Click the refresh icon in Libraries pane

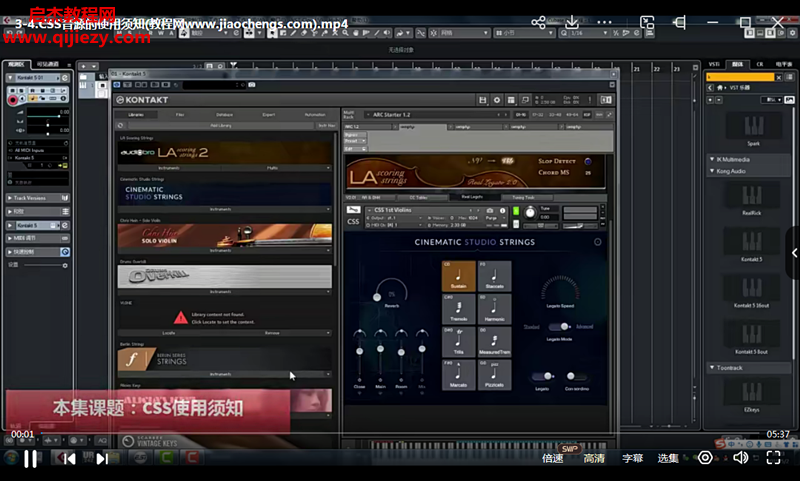click(x=120, y=125)
